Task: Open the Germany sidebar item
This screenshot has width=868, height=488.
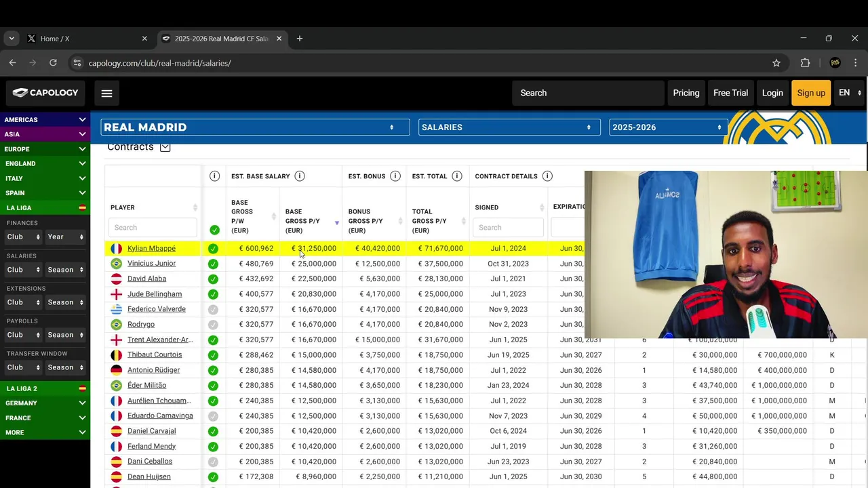Action: click(x=45, y=403)
